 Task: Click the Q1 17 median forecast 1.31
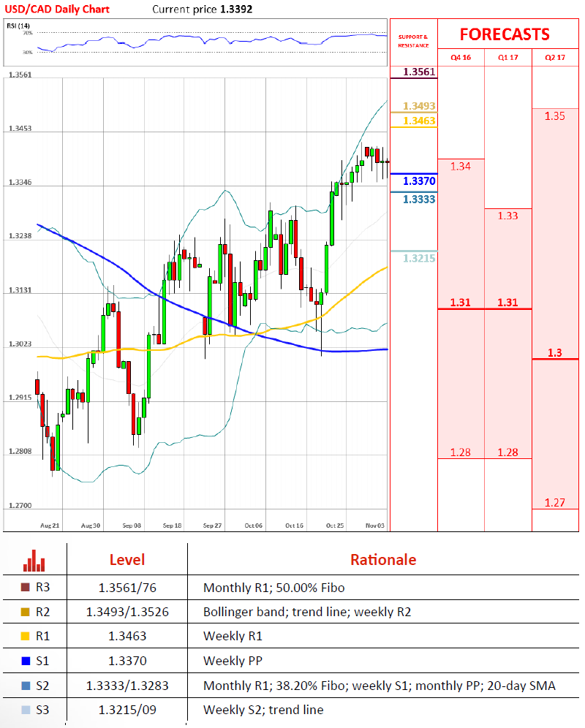508,303
